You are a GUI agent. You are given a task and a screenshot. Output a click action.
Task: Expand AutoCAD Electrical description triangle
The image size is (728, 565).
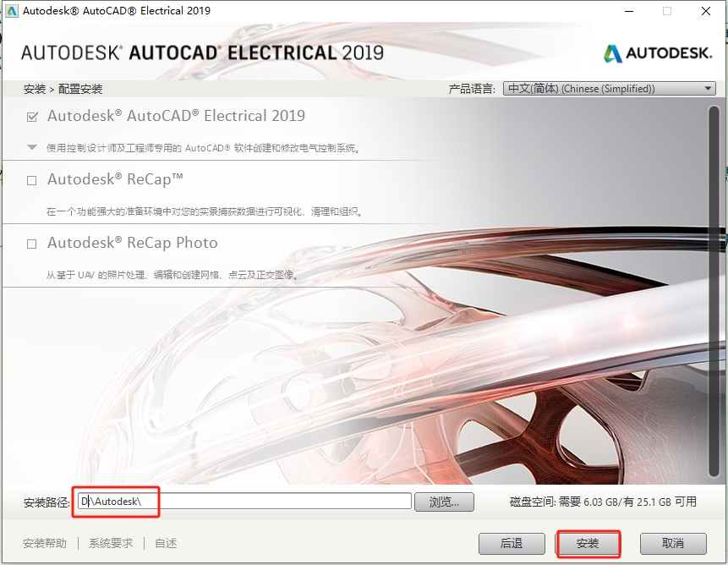point(32,148)
